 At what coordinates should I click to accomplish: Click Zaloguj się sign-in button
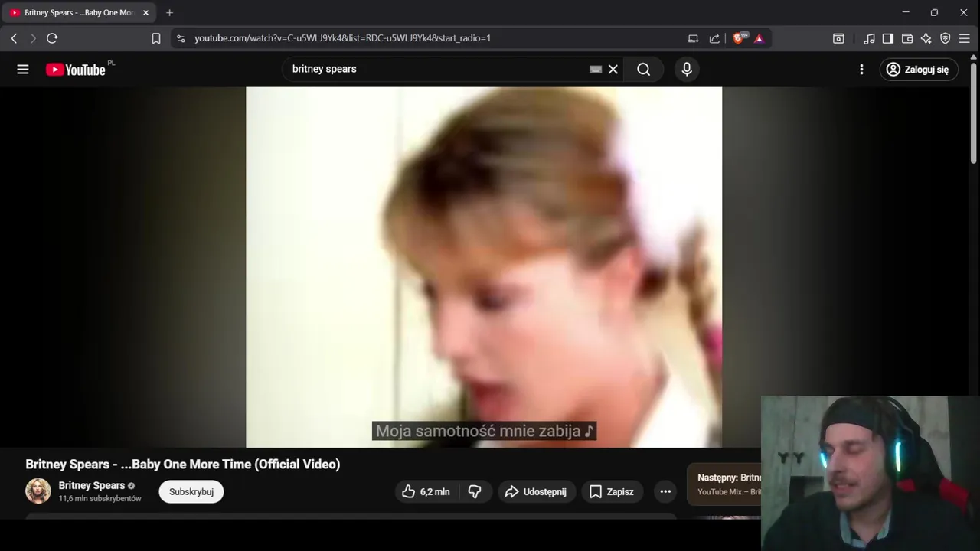point(918,70)
